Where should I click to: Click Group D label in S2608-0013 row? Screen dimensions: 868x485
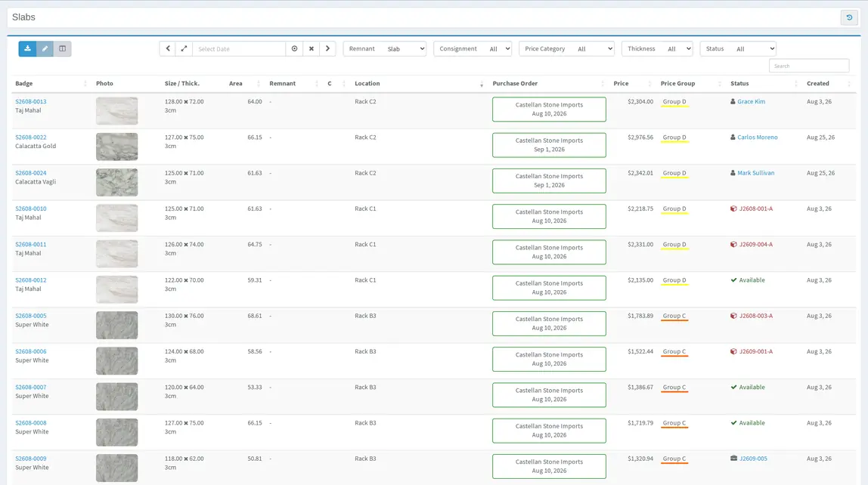click(674, 102)
